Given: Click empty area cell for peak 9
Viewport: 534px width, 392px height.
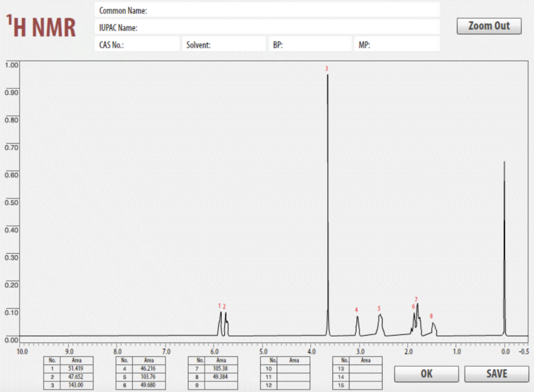Looking at the screenshot, I should coord(221,385).
